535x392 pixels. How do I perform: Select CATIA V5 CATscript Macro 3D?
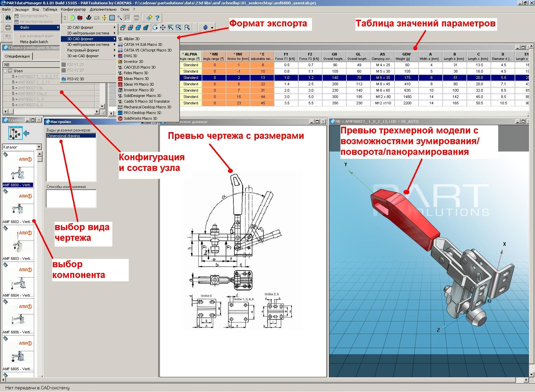point(148,50)
